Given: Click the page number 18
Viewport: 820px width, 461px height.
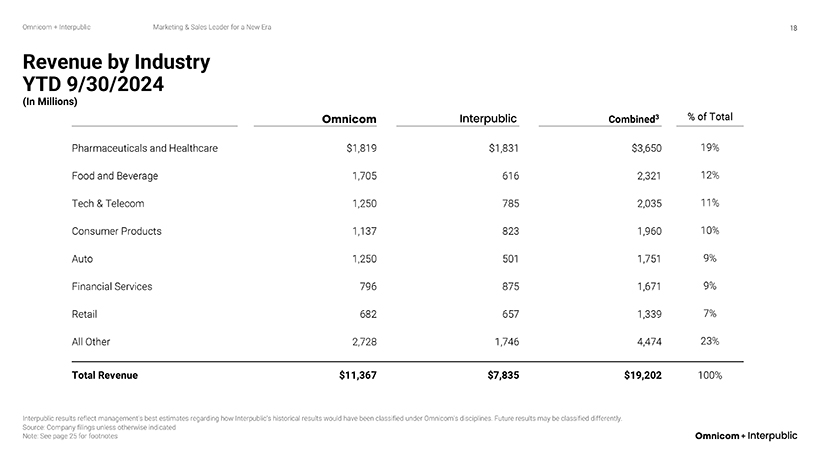Looking at the screenshot, I should (793, 27).
